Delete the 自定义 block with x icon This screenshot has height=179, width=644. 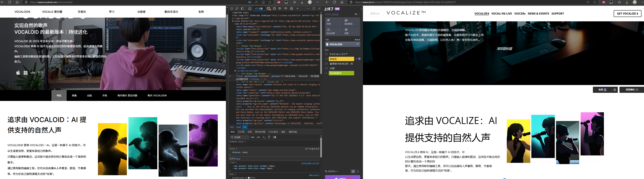[x=357, y=59]
